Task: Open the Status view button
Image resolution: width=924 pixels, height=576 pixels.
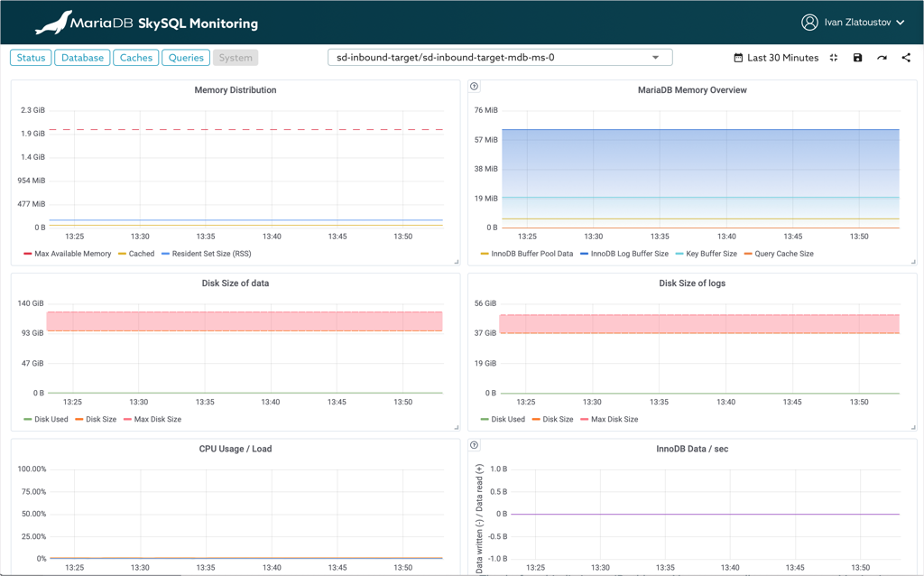Action: 31,58
